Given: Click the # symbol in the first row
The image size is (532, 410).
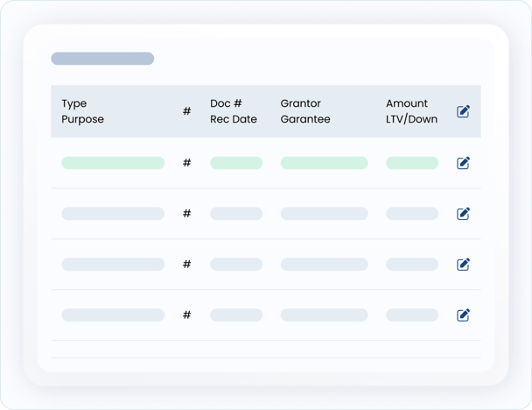Looking at the screenshot, I should coord(186,163).
